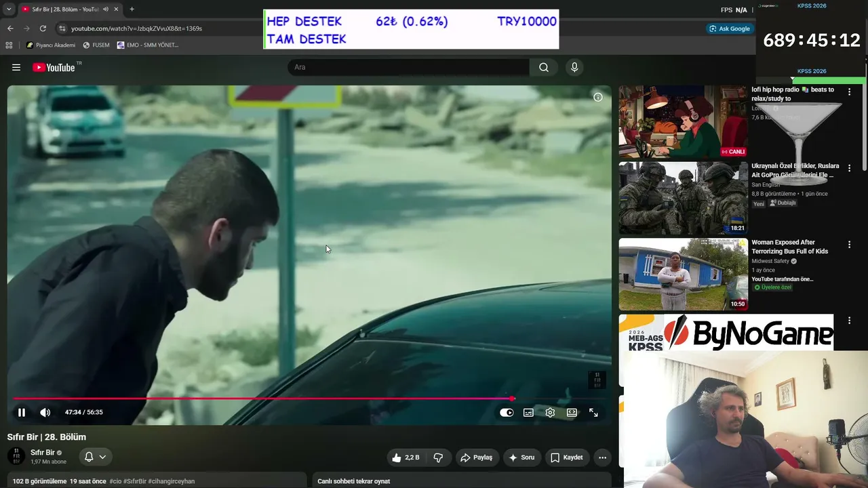Screen dimensions: 868x488
Task: Open the video info card icon
Action: (x=598, y=97)
